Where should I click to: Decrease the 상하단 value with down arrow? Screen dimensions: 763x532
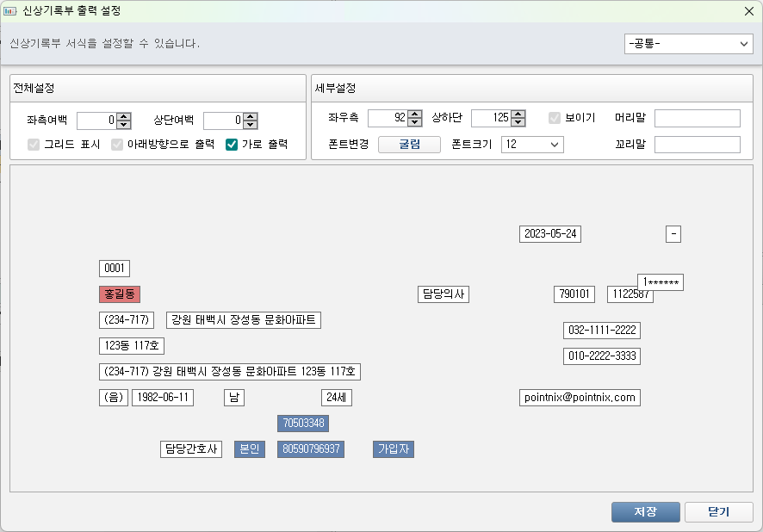pyautogui.click(x=518, y=122)
